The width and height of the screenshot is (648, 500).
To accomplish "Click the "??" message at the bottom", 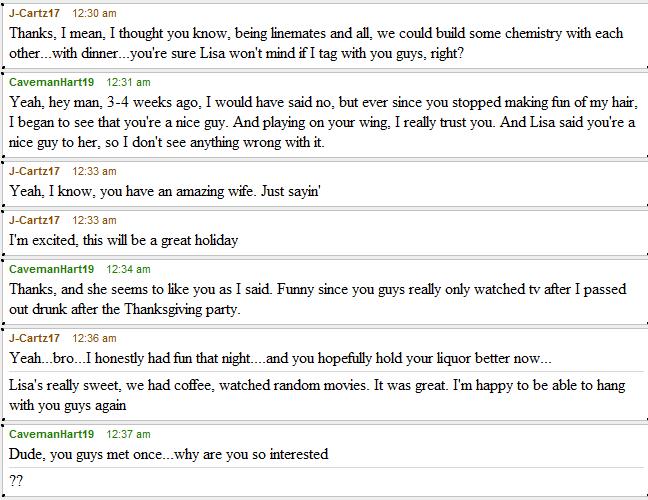I will click(x=16, y=481).
